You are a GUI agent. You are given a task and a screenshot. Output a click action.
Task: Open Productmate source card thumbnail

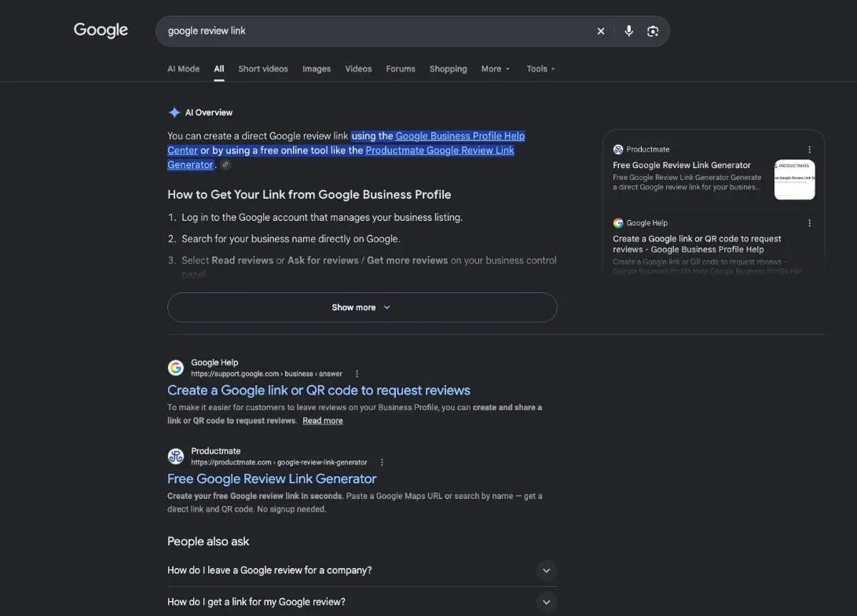(795, 179)
